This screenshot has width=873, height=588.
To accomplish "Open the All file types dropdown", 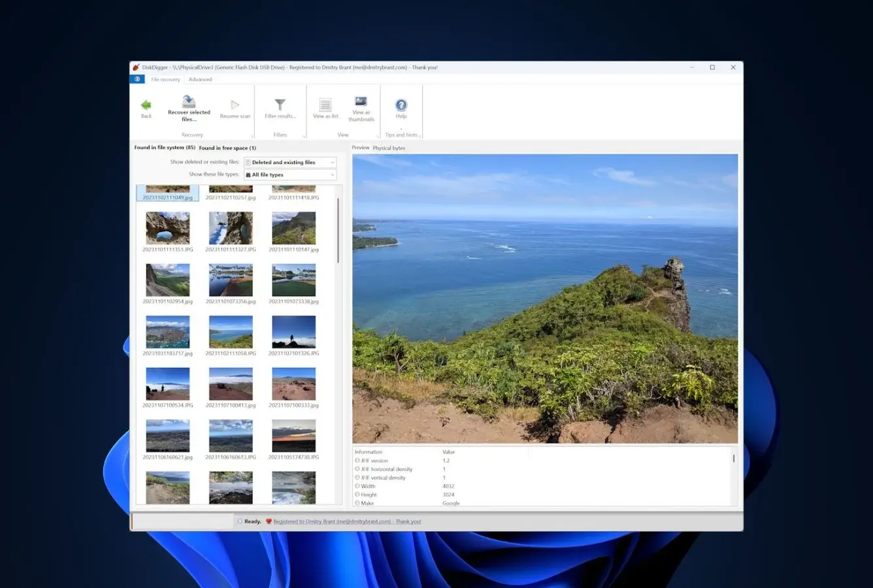I will 290,174.
